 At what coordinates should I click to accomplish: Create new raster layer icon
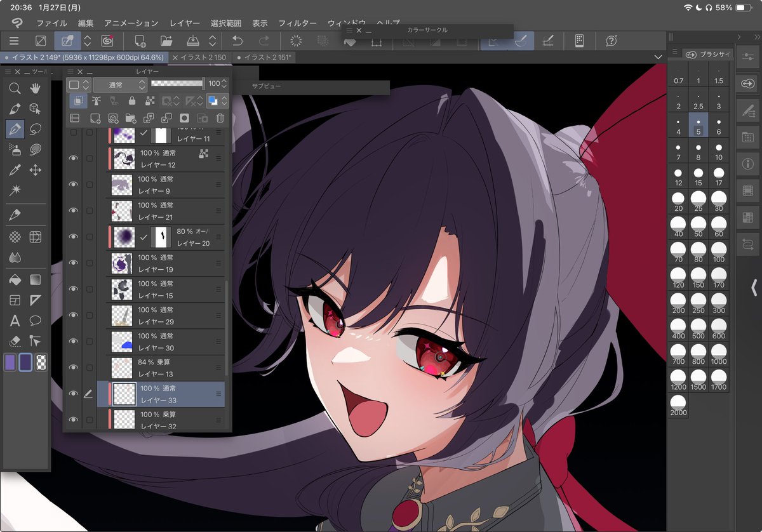click(x=95, y=117)
